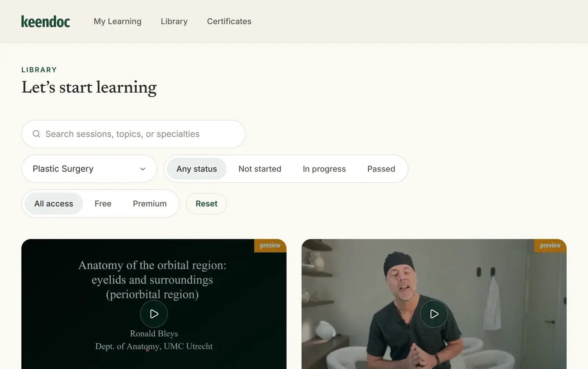Reset all filters
This screenshot has width=588, height=369.
point(207,204)
